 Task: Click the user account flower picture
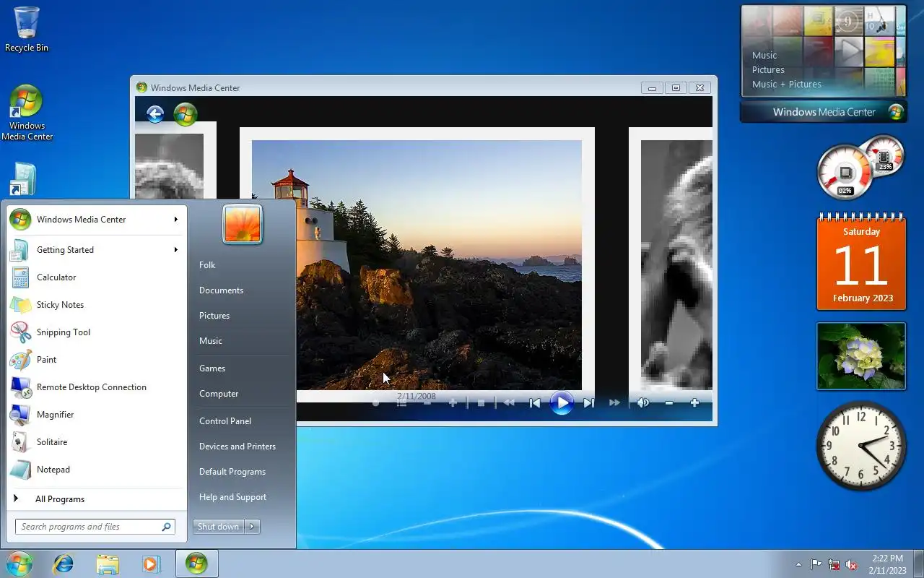243,224
